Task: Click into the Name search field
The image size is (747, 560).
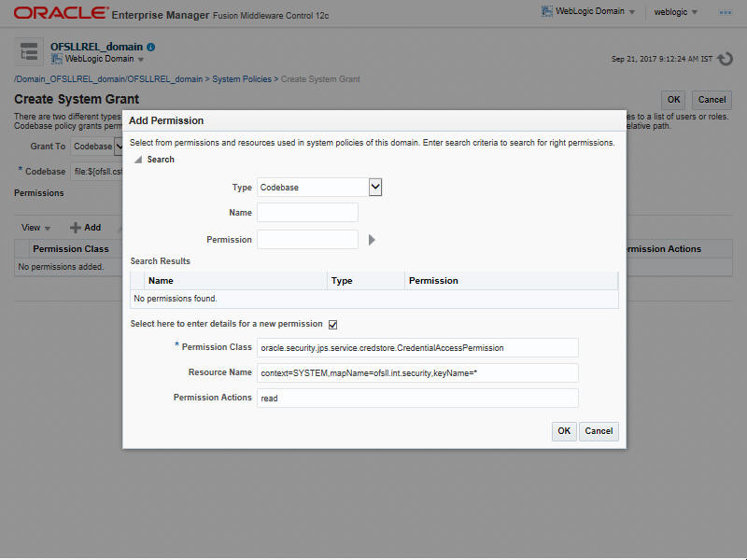Action: click(307, 213)
